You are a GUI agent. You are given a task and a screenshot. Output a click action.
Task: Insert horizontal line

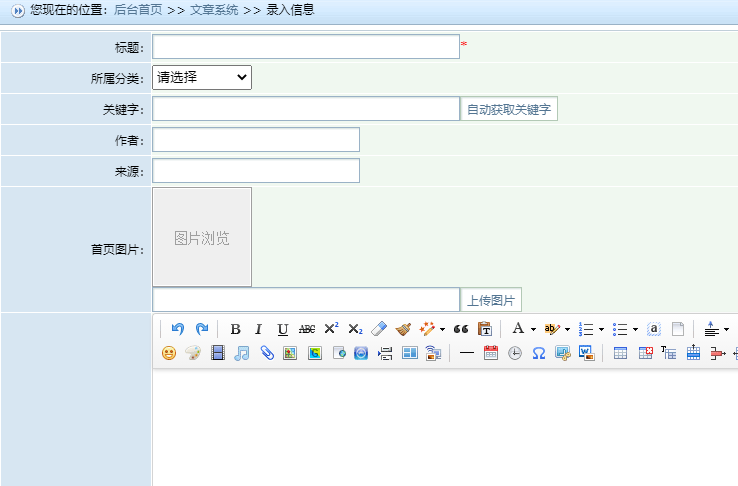pos(466,353)
